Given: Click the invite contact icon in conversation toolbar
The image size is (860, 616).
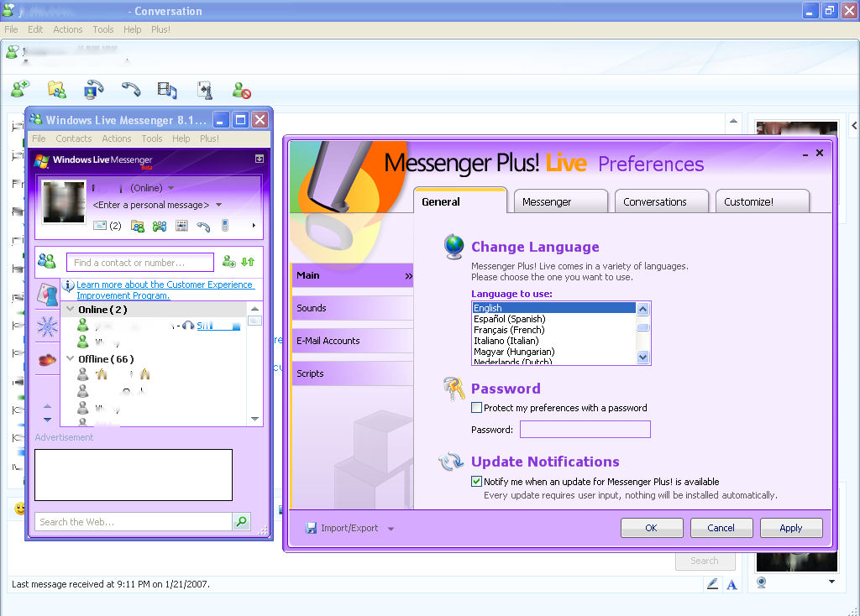Looking at the screenshot, I should coord(20,90).
